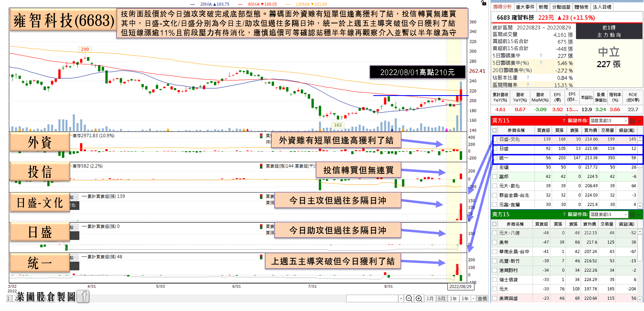The height and width of the screenshot is (311, 644).
Task: Click the zoom out magnifier icon
Action: [x=409, y=299]
